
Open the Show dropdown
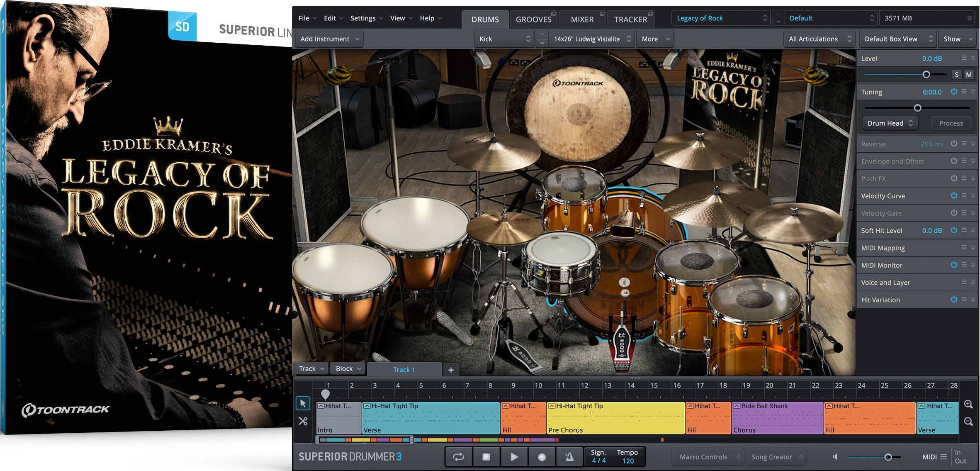(x=958, y=39)
